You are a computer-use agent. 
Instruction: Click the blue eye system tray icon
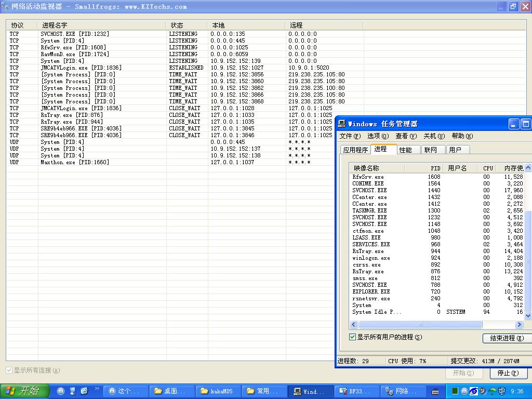(x=473, y=391)
